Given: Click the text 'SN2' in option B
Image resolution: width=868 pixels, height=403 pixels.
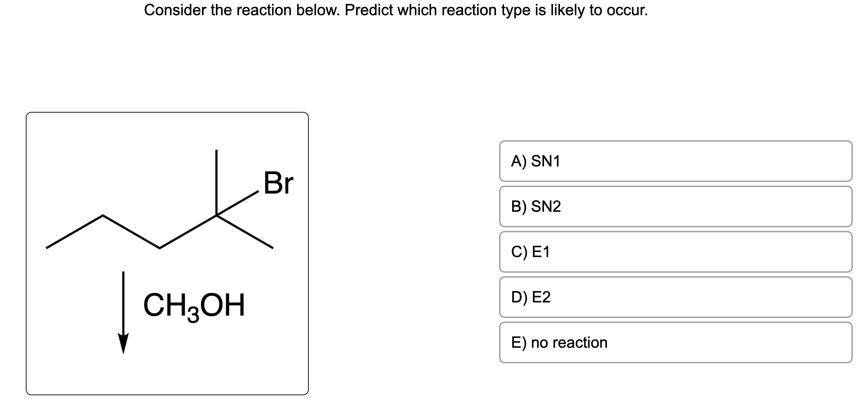Looking at the screenshot, I should 546,206.
